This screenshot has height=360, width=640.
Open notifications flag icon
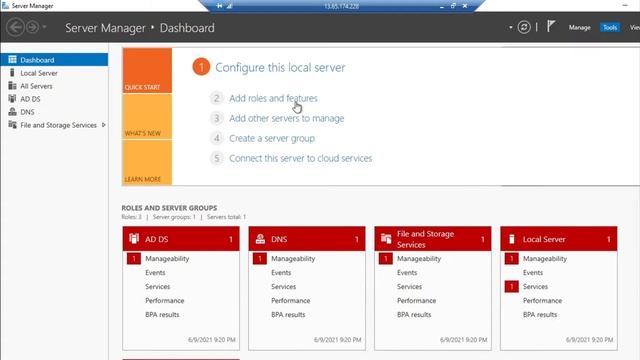tap(551, 27)
